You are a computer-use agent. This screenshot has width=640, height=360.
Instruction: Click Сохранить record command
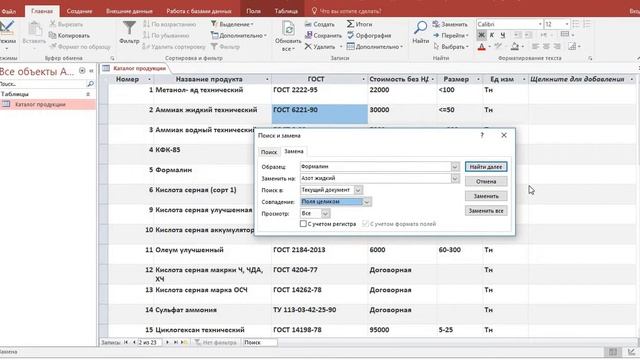pos(323,36)
